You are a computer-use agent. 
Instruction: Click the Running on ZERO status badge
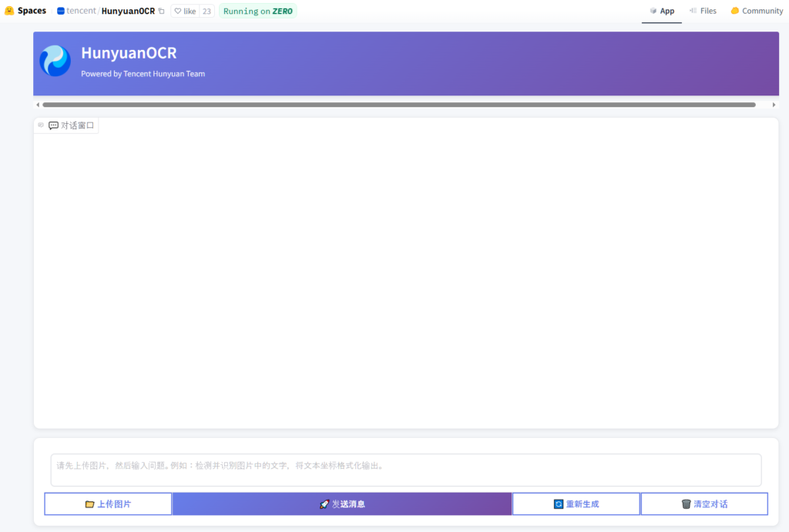[258, 11]
